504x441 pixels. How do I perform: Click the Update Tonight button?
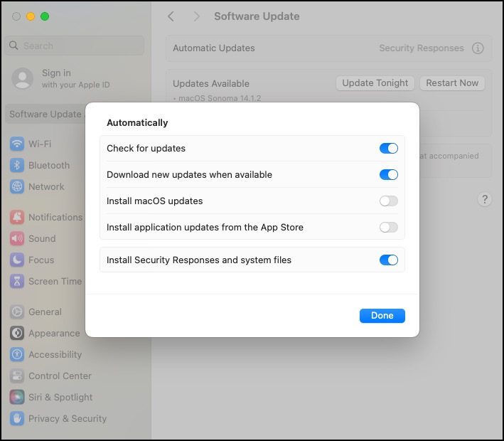[375, 83]
